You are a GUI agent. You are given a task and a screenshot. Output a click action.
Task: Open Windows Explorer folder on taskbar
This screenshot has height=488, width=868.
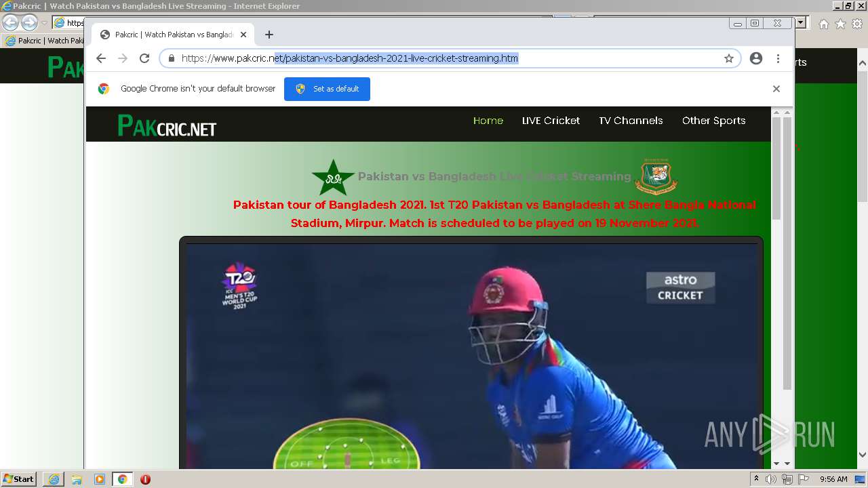tap(77, 479)
